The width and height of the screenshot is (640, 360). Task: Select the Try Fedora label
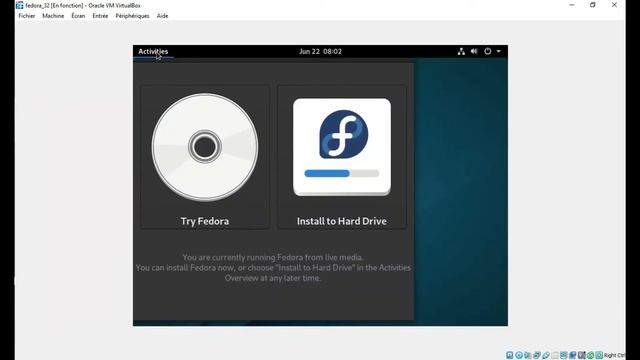[x=205, y=221]
